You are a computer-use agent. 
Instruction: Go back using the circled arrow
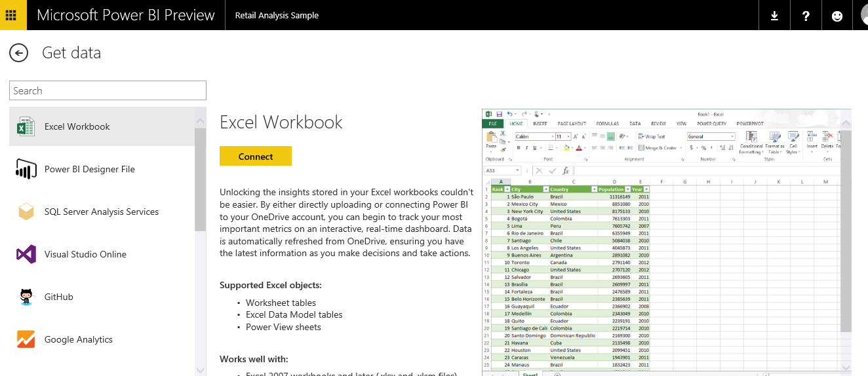point(18,53)
